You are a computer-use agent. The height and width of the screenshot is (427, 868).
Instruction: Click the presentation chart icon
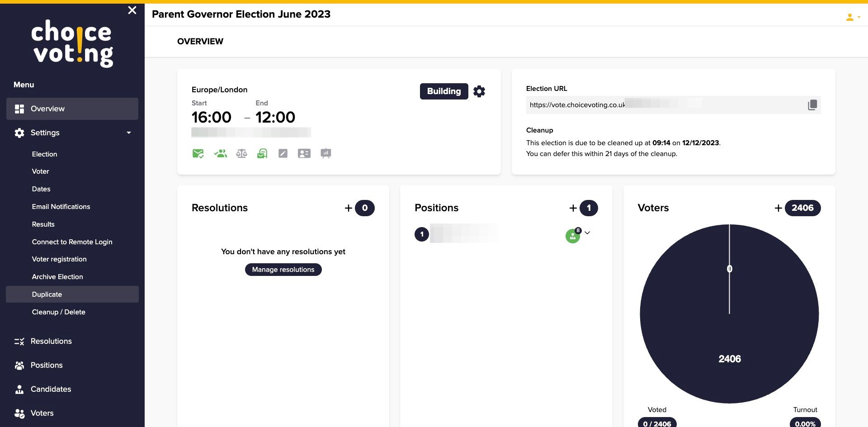(x=326, y=154)
